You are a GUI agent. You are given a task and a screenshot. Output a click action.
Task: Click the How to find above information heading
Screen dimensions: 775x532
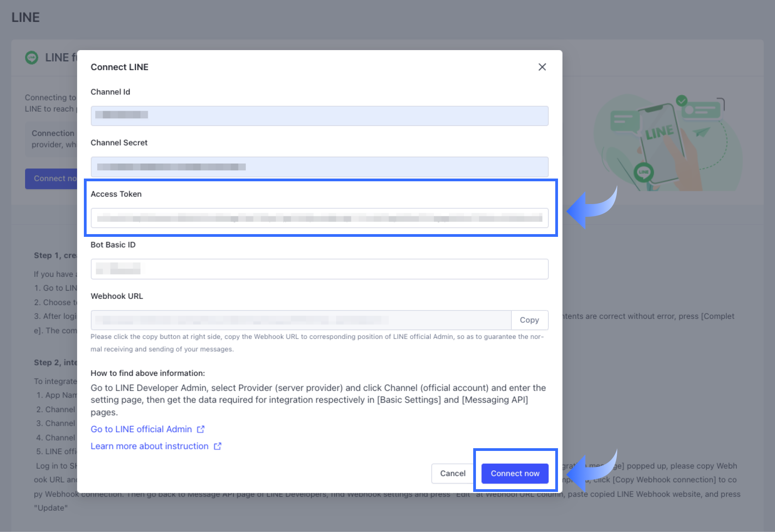[148, 373]
